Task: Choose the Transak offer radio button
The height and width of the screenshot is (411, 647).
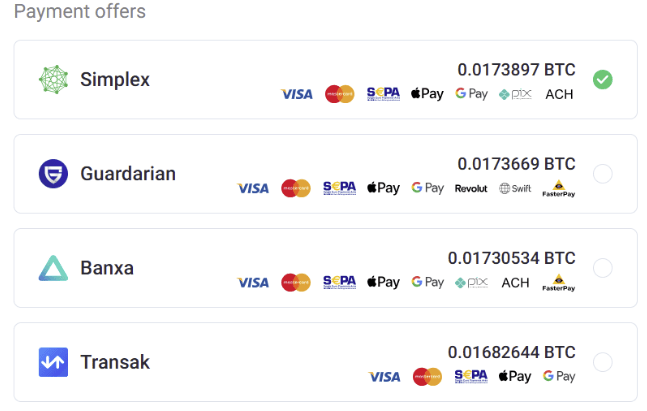Action: (x=602, y=362)
